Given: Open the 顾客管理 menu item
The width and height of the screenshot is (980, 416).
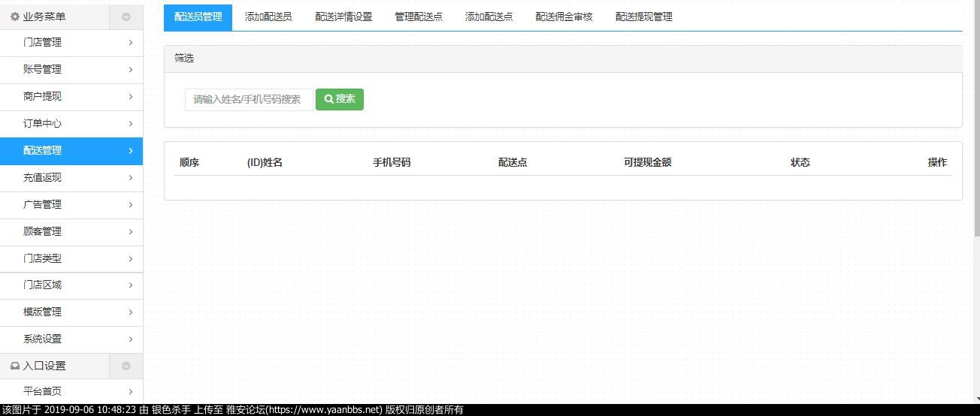Looking at the screenshot, I should tap(71, 232).
